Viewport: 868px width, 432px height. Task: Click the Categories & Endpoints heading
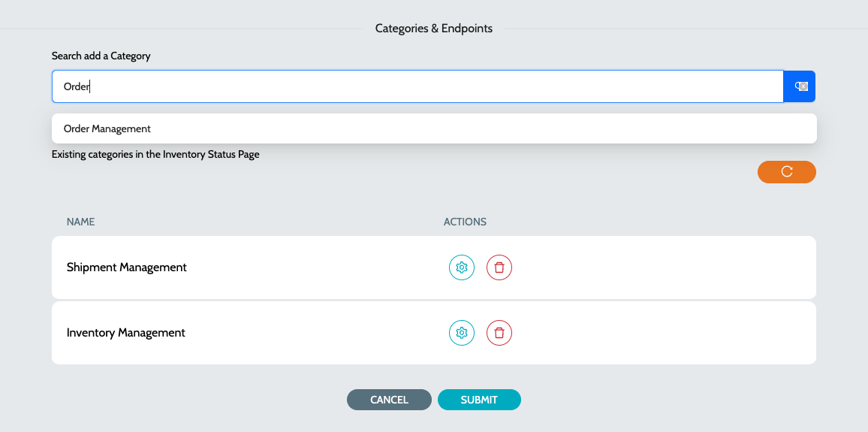point(434,29)
